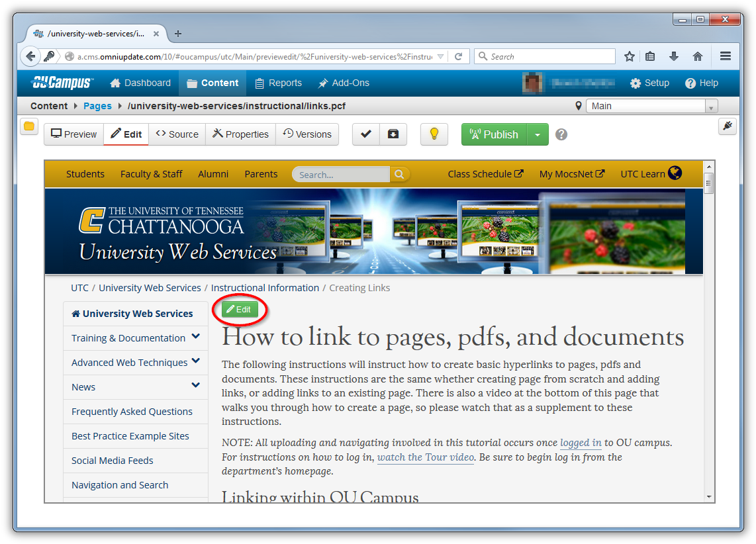Click the OU Campus logo

tap(62, 83)
